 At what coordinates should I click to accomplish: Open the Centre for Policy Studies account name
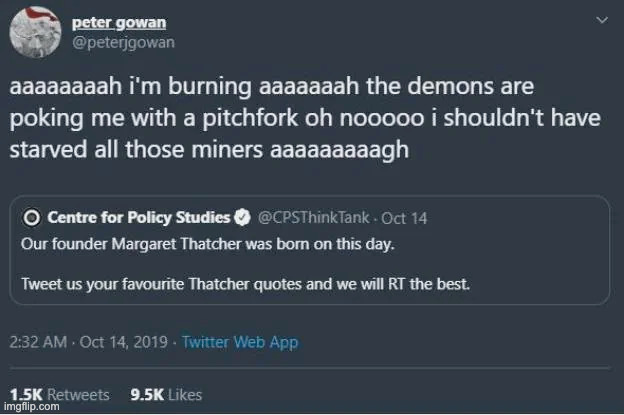click(139, 217)
